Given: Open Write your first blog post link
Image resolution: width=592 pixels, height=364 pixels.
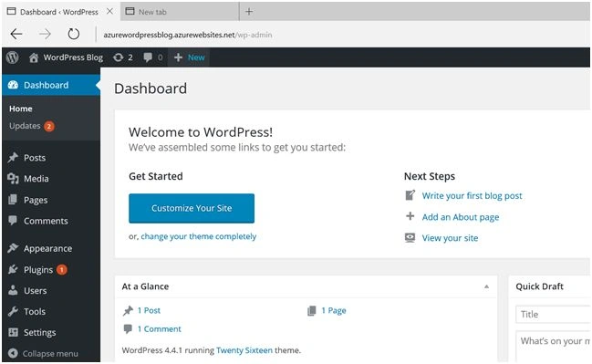Looking at the screenshot, I should 472,195.
